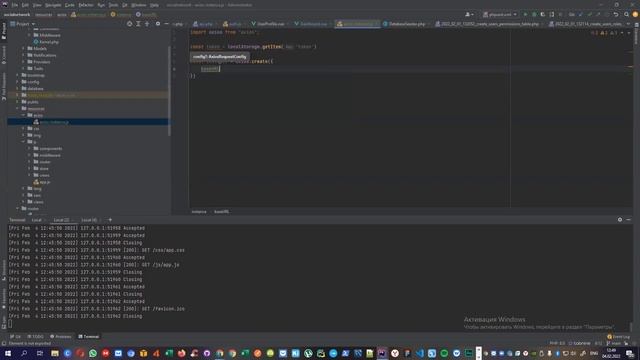640x360 pixels.
Task: Open the Run menu
Action: 101,5
